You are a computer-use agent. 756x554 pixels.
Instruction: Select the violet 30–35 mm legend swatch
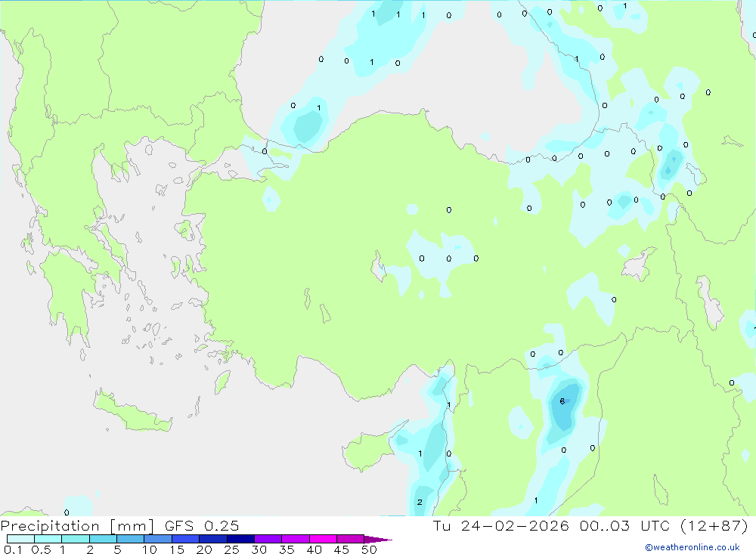click(x=268, y=539)
